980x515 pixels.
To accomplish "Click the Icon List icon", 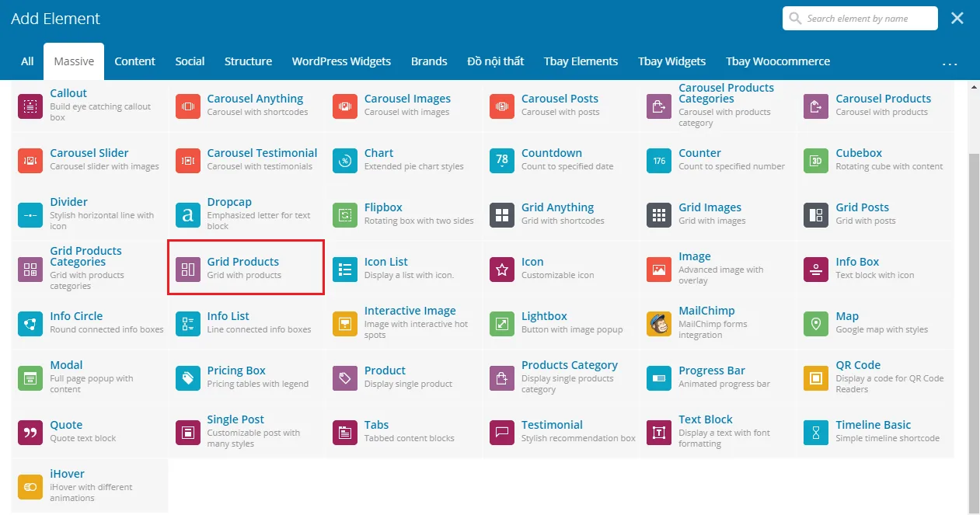I will [344, 269].
